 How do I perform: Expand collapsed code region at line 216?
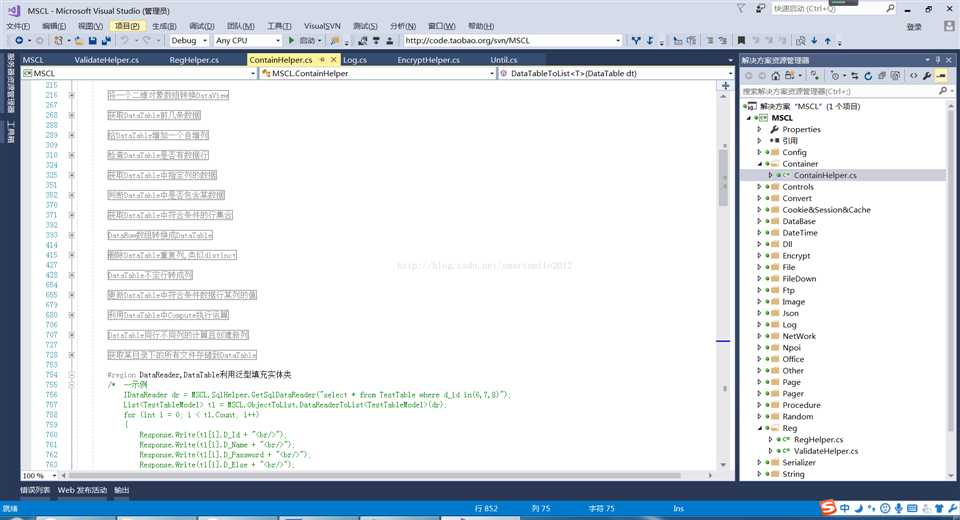coord(72,95)
